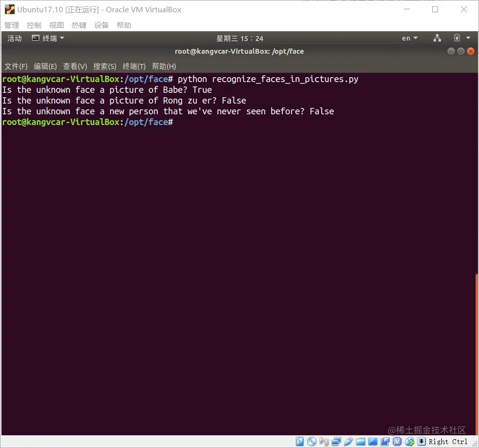This screenshot has width=479, height=448.
Task: Click the command text recognize_faces_in_pictures.py
Action: pos(285,79)
